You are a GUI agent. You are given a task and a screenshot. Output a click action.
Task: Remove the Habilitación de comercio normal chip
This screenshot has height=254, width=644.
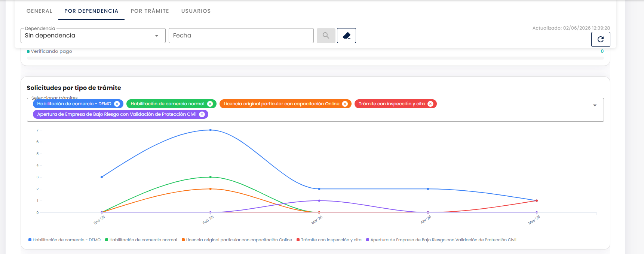coord(210,104)
